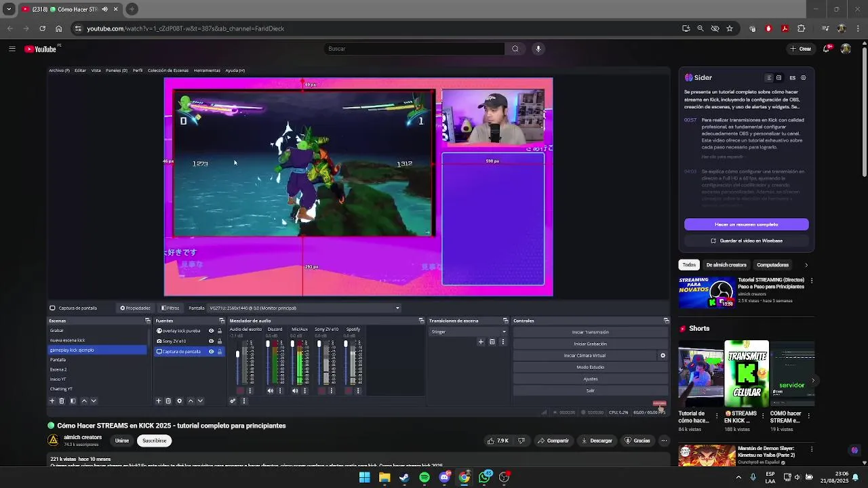Reload the browser page
The image size is (868, 488).
pos(42,28)
